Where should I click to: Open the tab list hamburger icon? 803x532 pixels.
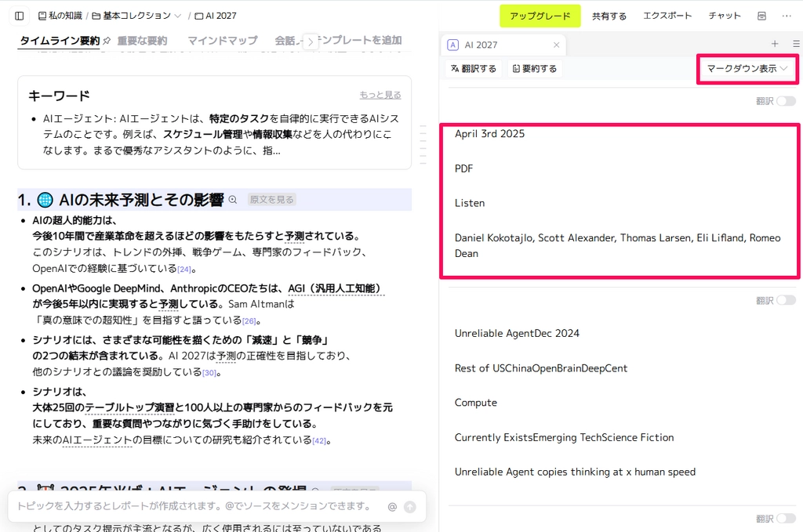pos(795,45)
